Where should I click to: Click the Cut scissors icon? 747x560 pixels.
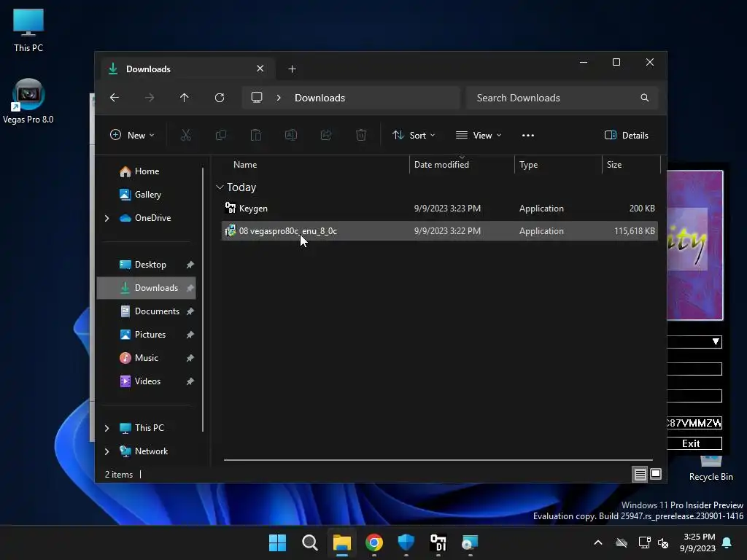(186, 135)
